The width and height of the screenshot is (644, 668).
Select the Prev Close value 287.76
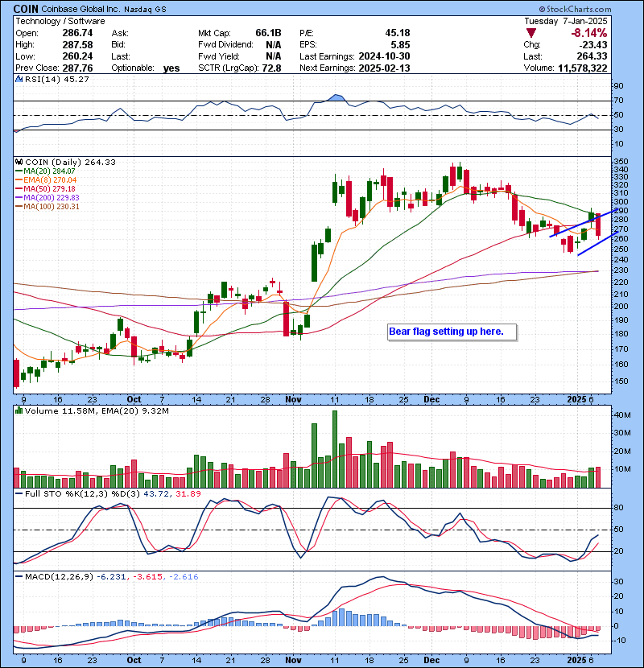tap(77, 68)
